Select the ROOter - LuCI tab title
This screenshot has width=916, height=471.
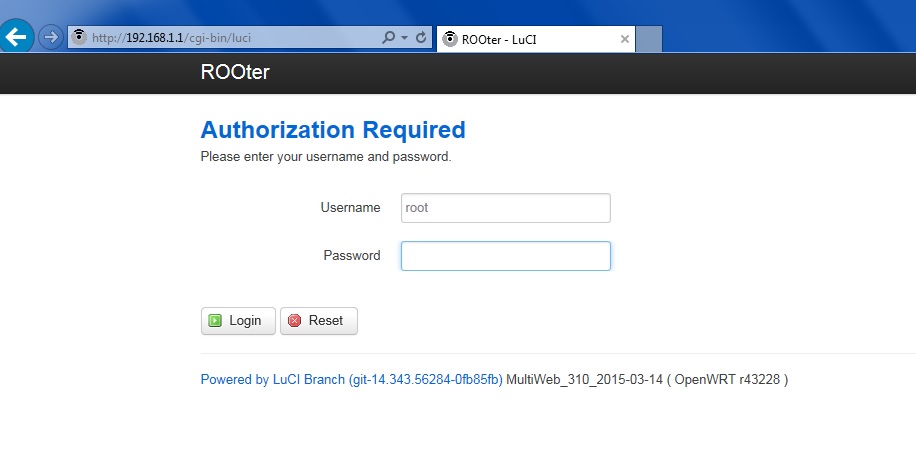[499, 40]
